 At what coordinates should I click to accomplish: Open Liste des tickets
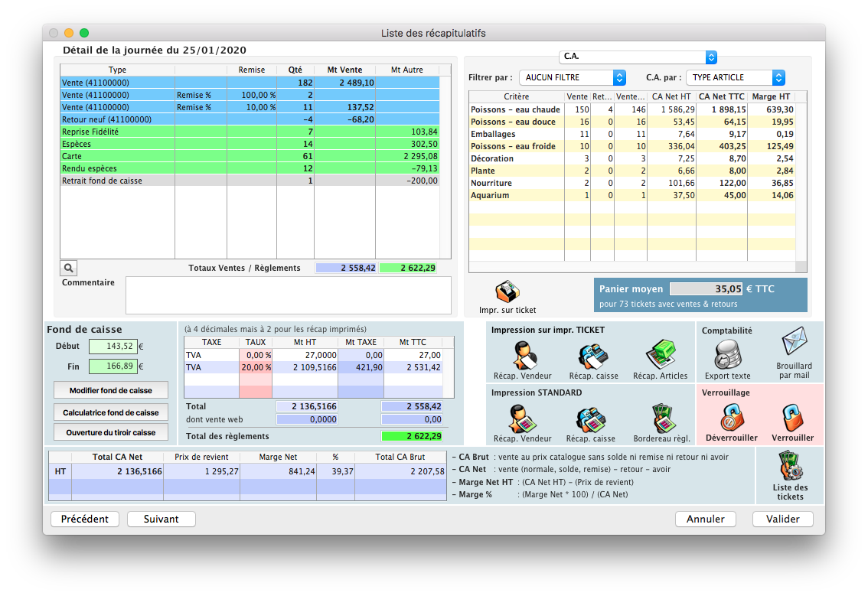(x=790, y=468)
